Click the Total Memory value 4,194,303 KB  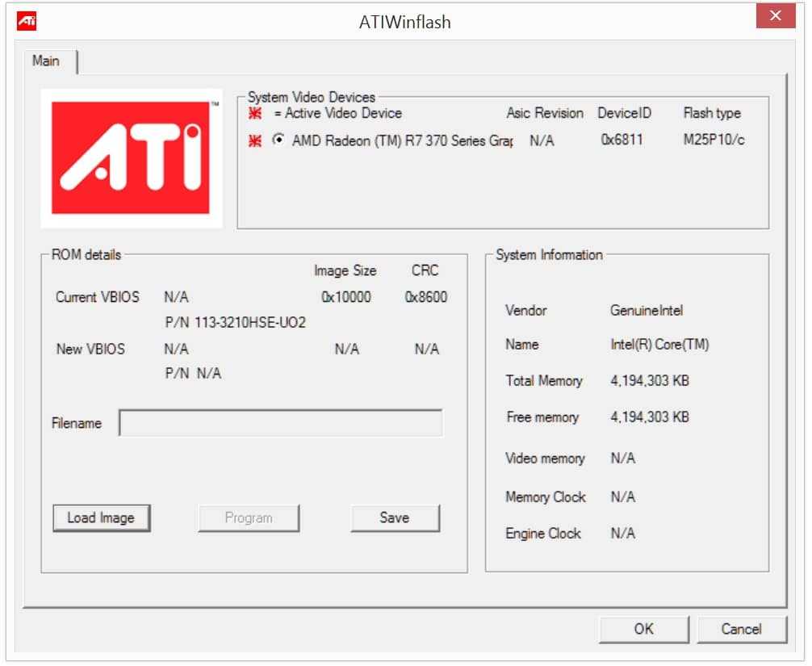coord(650,381)
